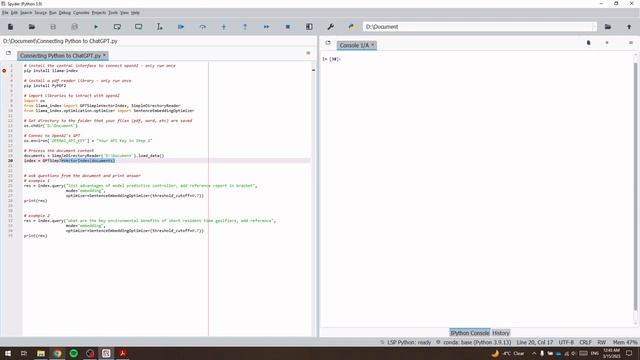The width and height of the screenshot is (640, 360).
Task: Switch to the IPython Console tab
Action: pos(469,333)
